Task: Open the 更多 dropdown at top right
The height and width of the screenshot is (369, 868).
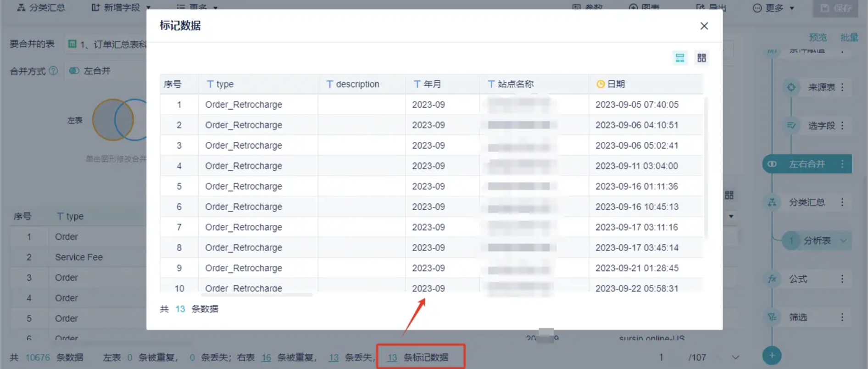Action: [773, 8]
